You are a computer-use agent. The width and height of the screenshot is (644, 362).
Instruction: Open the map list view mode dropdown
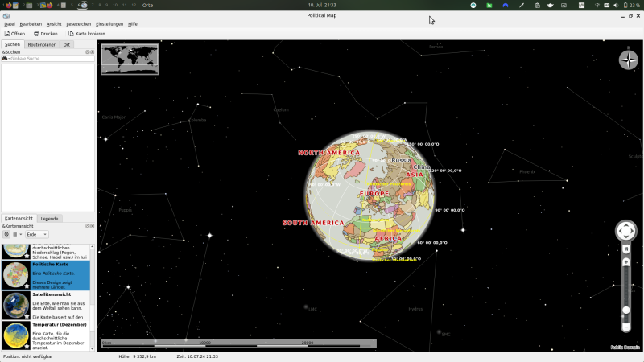point(17,234)
